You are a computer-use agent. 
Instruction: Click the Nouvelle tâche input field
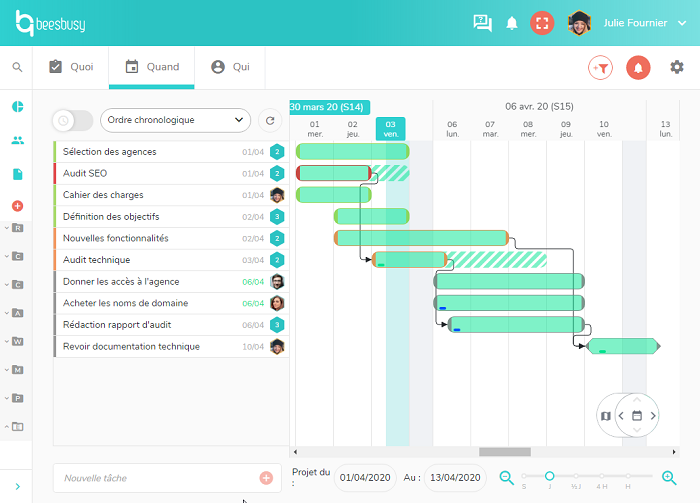155,478
